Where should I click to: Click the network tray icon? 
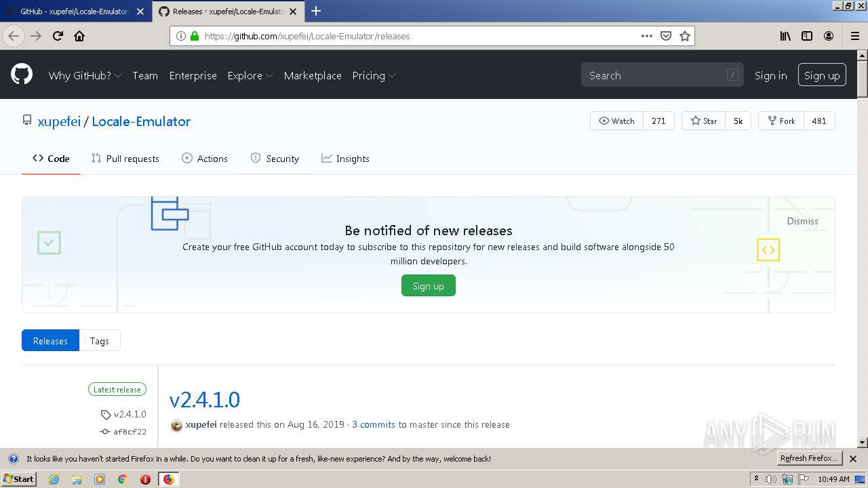pos(787,479)
